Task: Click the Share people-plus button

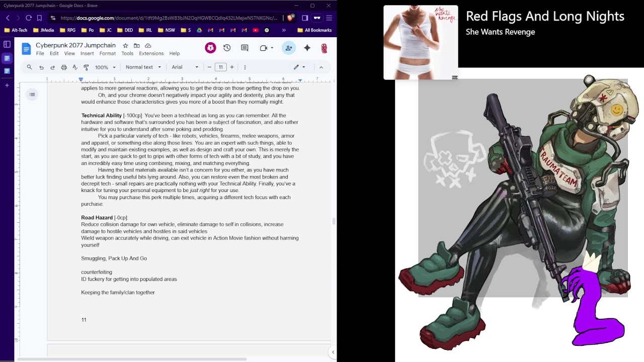Action: click(289, 48)
